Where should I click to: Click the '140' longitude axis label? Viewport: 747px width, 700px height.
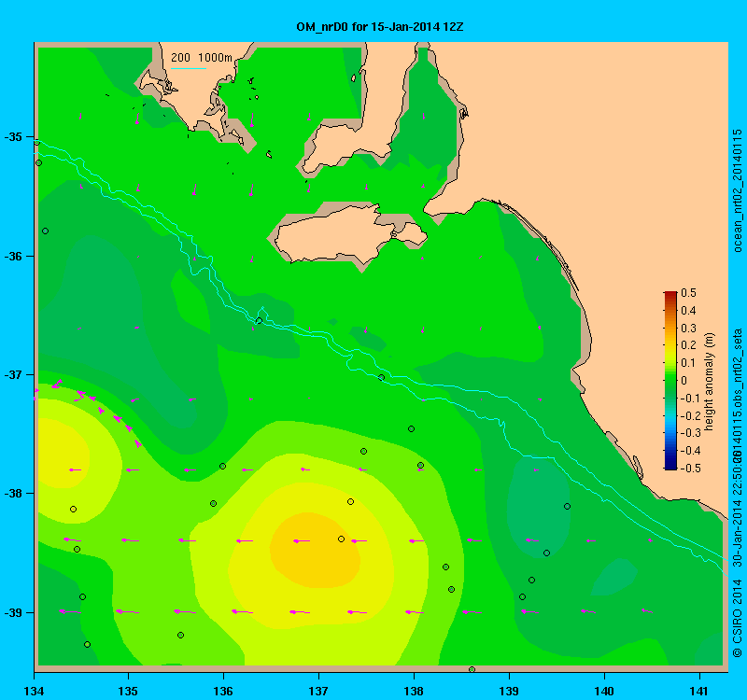pos(604,691)
